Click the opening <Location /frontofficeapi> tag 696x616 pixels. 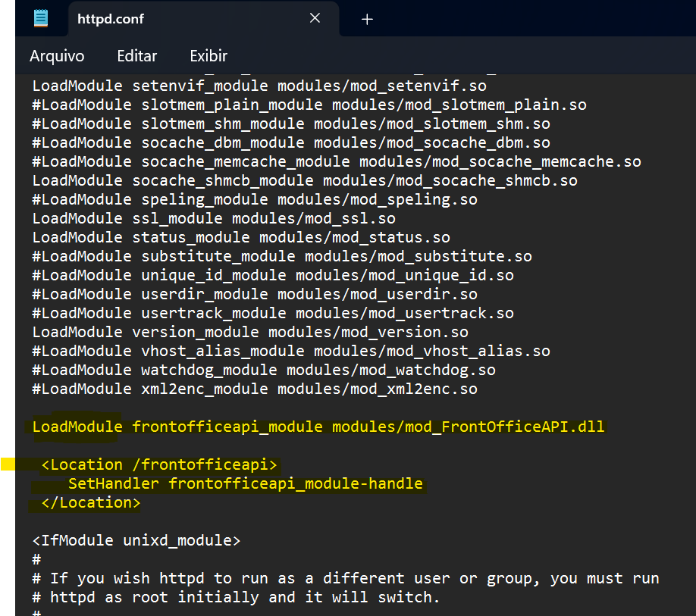click(159, 464)
